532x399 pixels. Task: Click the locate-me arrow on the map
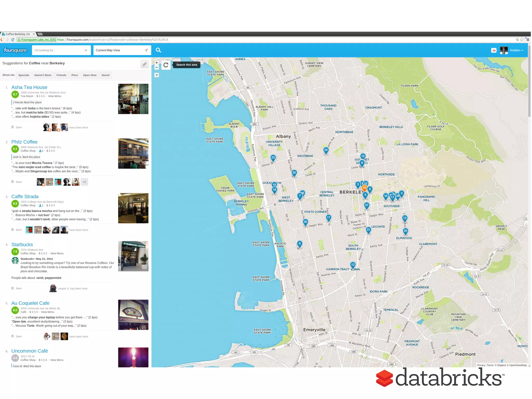[156, 75]
